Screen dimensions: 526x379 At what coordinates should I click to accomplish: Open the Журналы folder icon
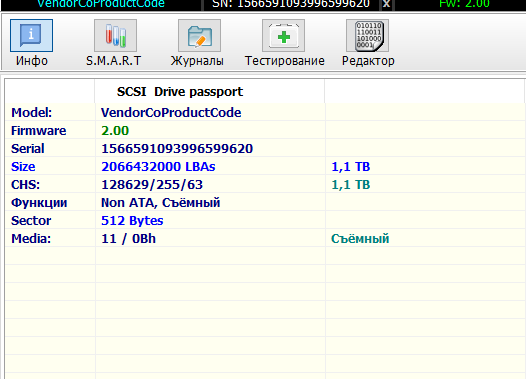click(199, 36)
